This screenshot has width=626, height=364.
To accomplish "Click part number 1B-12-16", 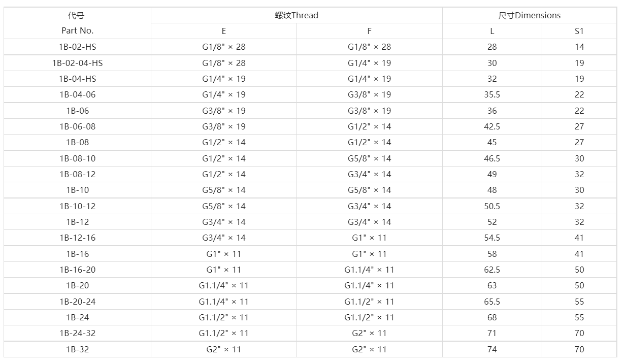I will [77, 238].
